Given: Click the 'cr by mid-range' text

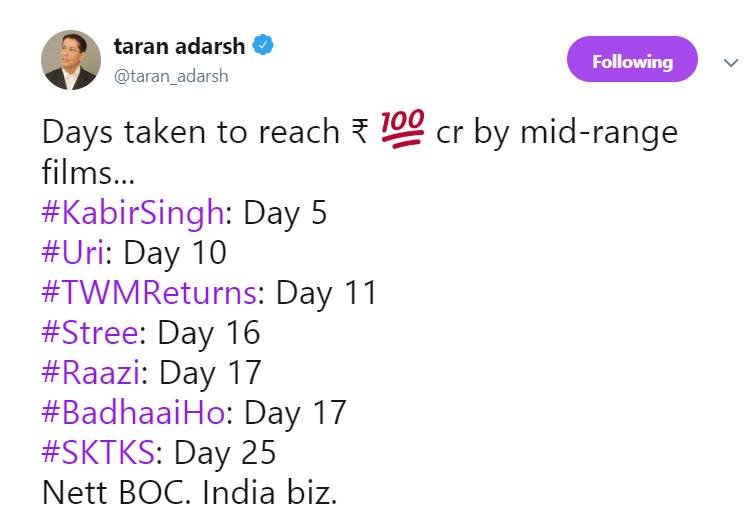Looking at the screenshot, I should (x=557, y=133).
